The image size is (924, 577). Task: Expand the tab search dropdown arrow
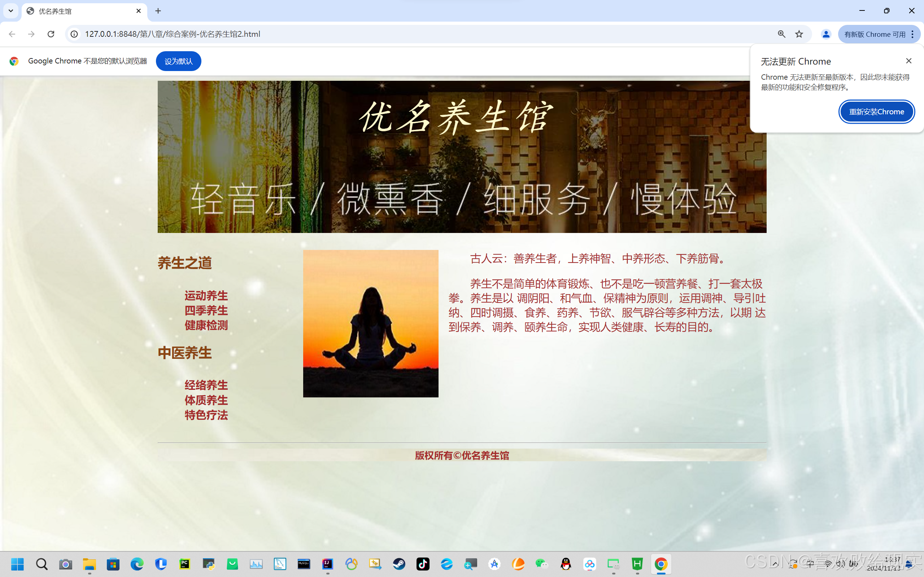pyautogui.click(x=11, y=11)
